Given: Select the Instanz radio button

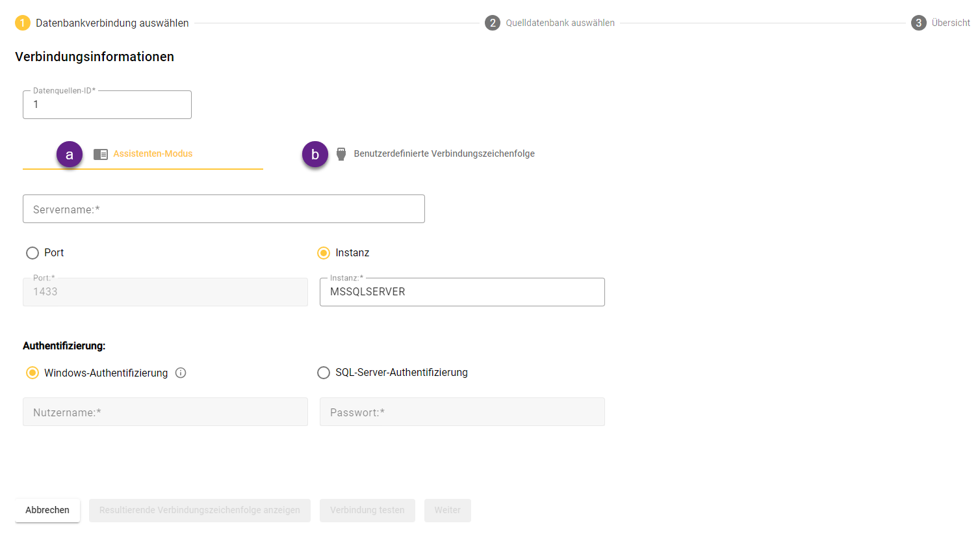Looking at the screenshot, I should [324, 253].
